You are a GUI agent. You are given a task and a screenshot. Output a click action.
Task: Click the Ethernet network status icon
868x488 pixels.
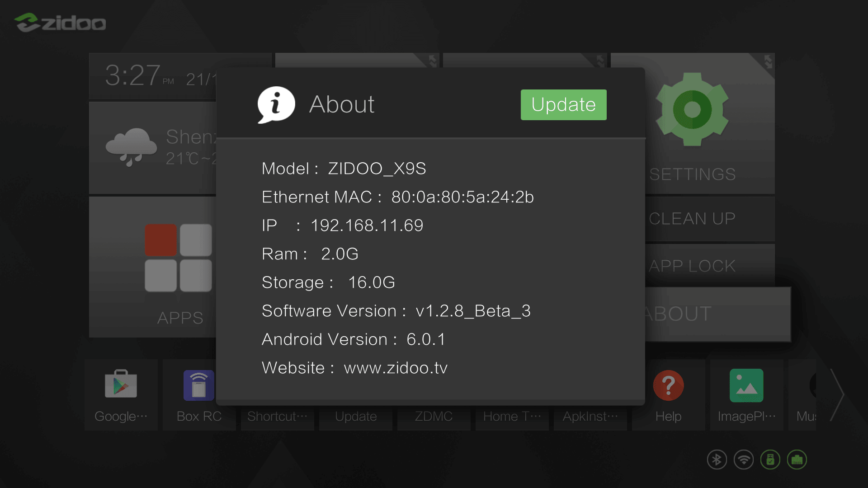[x=797, y=460]
